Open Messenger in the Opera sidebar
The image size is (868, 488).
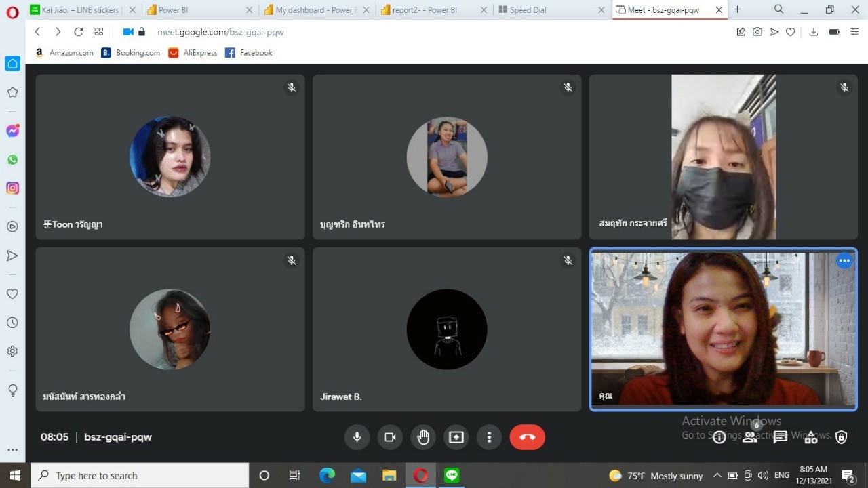[12, 131]
